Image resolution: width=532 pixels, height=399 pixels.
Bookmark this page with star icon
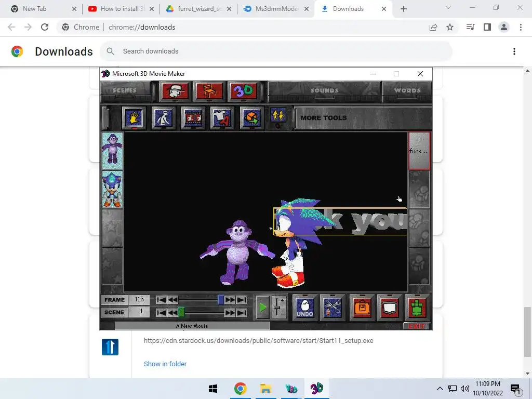pos(450,27)
